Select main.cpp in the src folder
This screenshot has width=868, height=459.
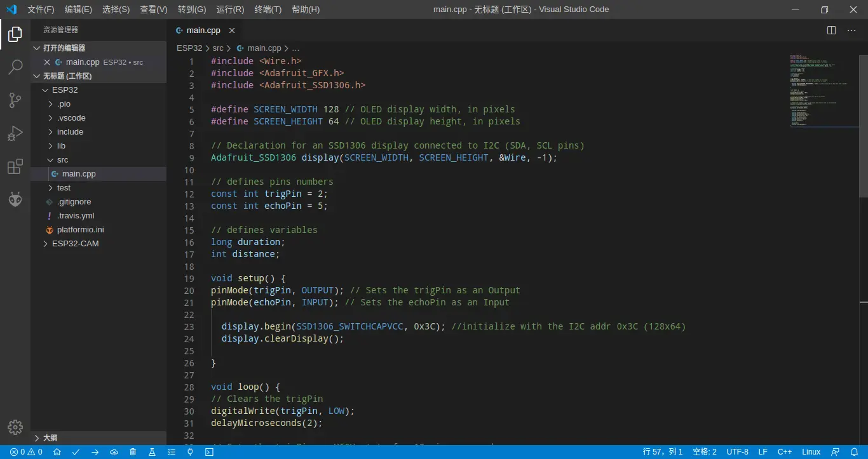[x=98, y=174]
